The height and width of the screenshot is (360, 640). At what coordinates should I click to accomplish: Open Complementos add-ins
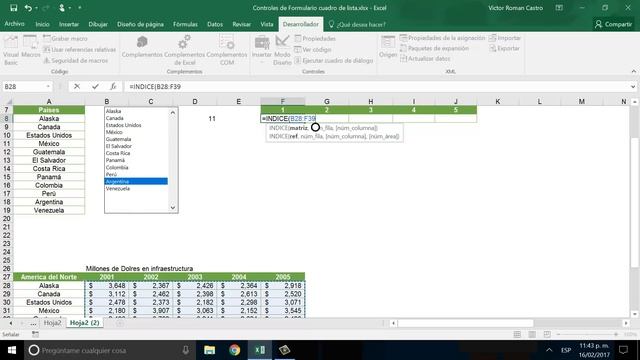pos(142,47)
